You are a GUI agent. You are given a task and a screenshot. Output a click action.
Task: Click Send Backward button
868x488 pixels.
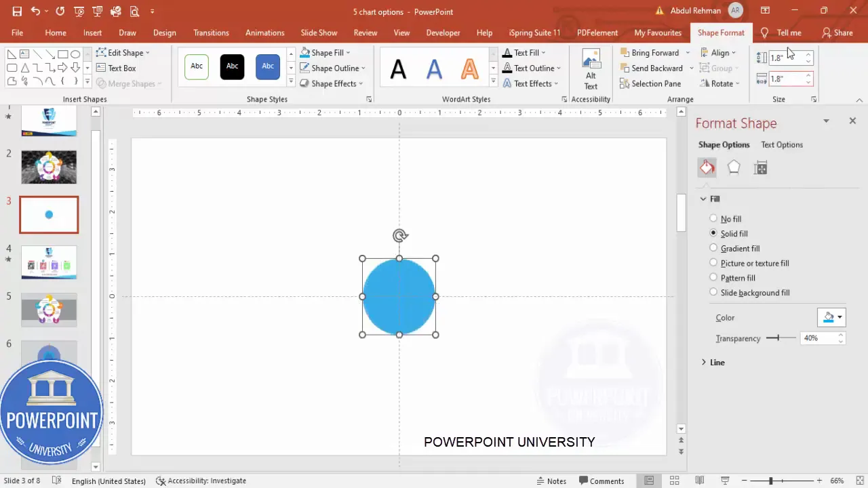(652, 68)
